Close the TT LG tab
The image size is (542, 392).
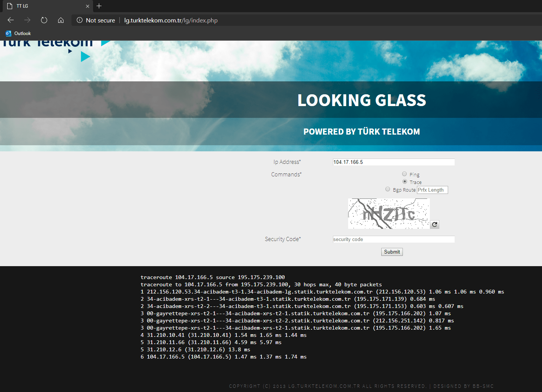click(x=87, y=6)
